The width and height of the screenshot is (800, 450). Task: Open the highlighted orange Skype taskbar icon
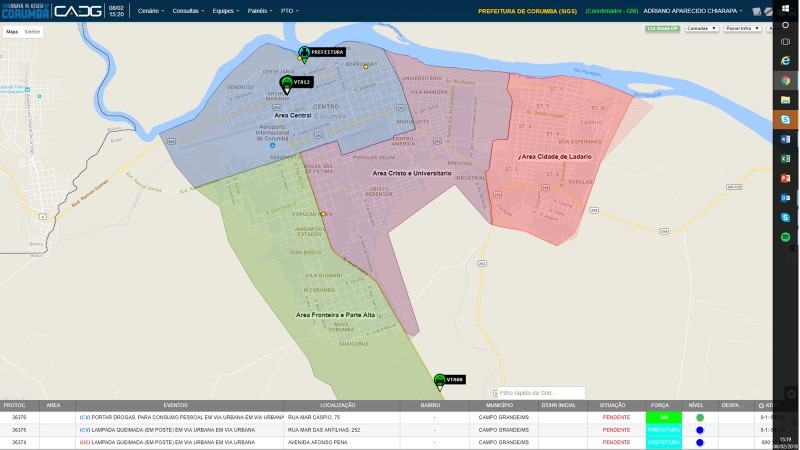click(786, 119)
